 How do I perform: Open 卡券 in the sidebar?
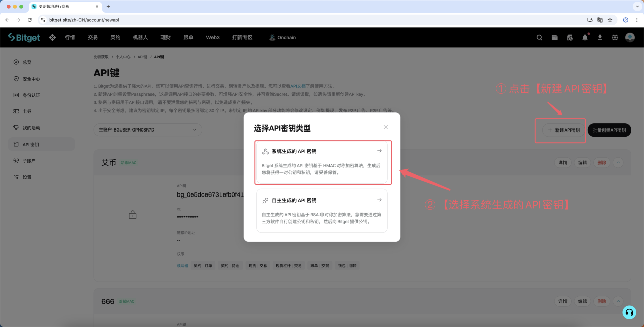point(41,111)
